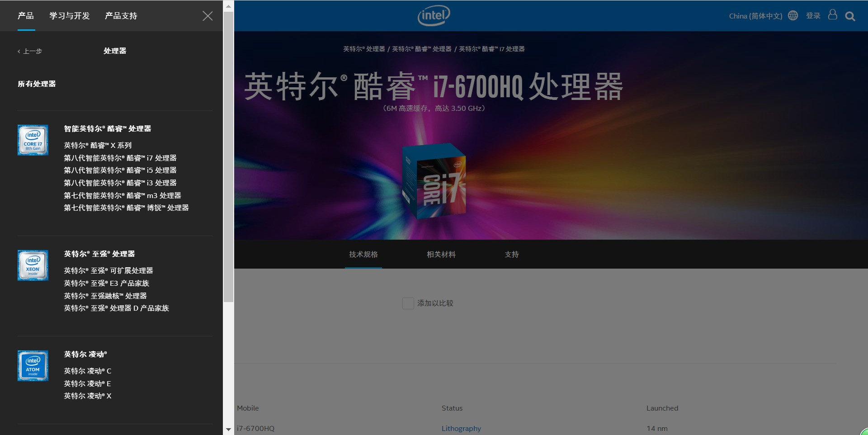The height and width of the screenshot is (435, 868).
Task: Click the Launched status value
Action: pos(662,408)
